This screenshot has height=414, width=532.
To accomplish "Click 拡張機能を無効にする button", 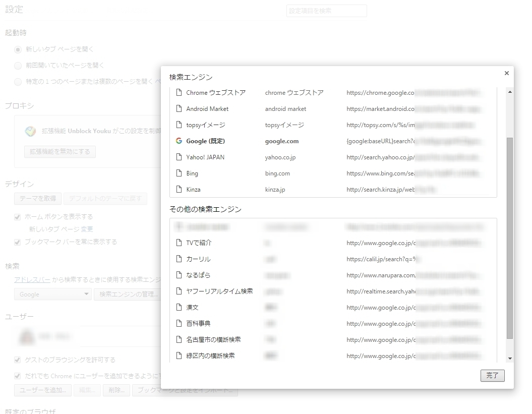I will click(60, 152).
